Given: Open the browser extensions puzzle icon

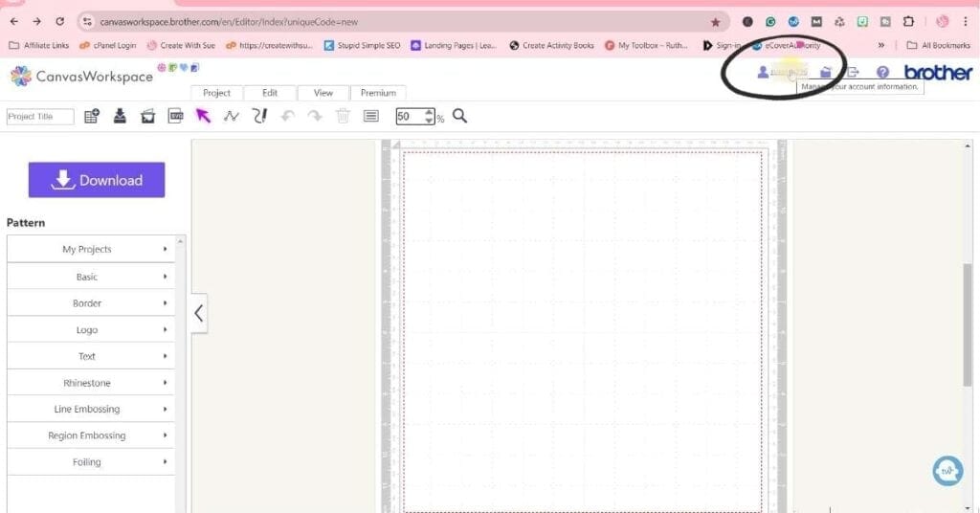Looking at the screenshot, I should [x=908, y=21].
